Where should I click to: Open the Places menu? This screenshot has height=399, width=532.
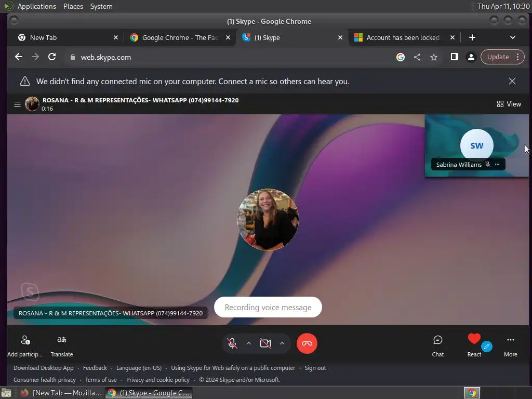point(73,6)
